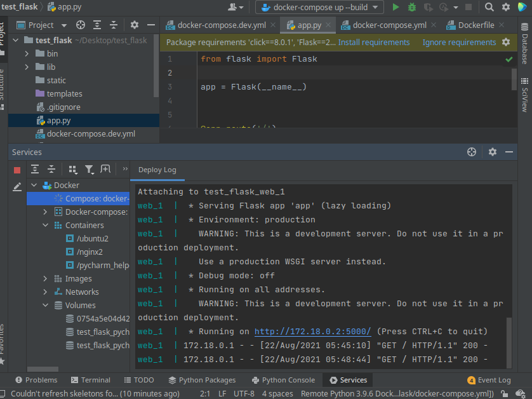Click the Services tree horizontal scrollbar

click(x=43, y=369)
